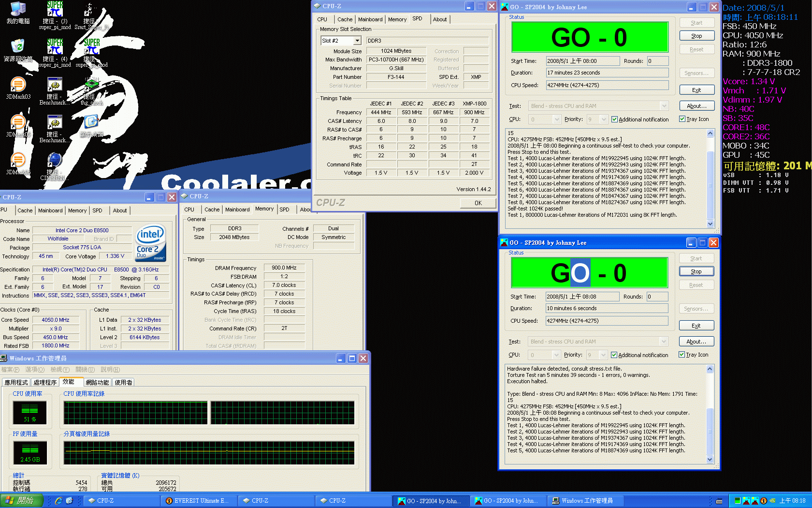Open the My Computer (我的電腦) desktop icon
812x508 pixels.
(18, 9)
